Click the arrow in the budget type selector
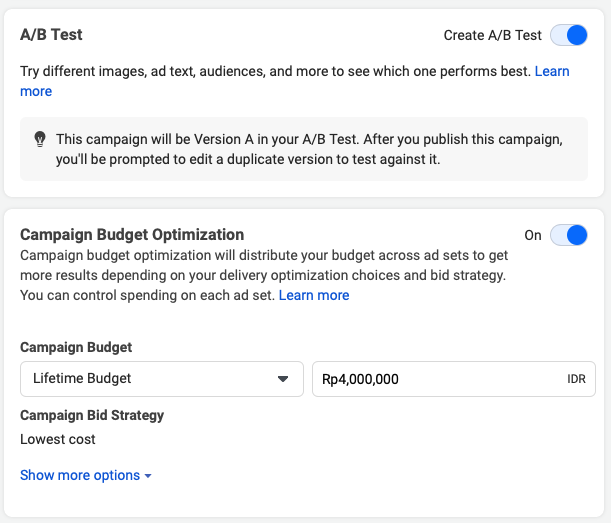 [x=283, y=379]
